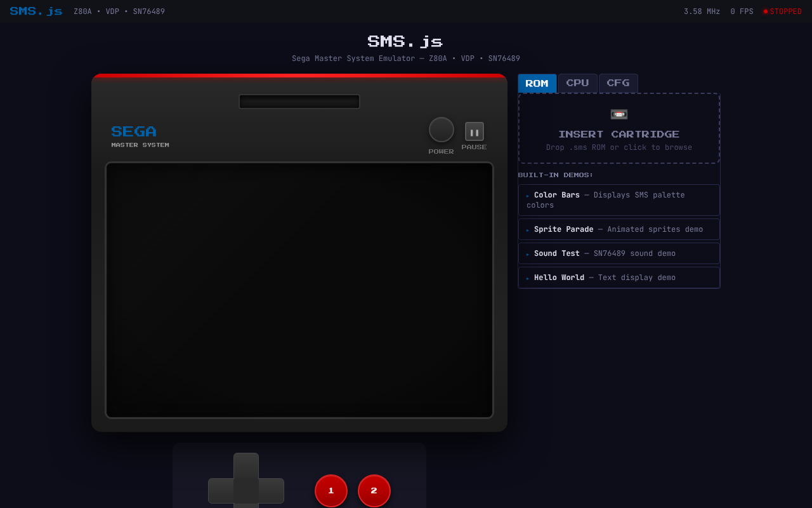
Task: Expand the Color Bars demo entry
Action: click(x=619, y=199)
